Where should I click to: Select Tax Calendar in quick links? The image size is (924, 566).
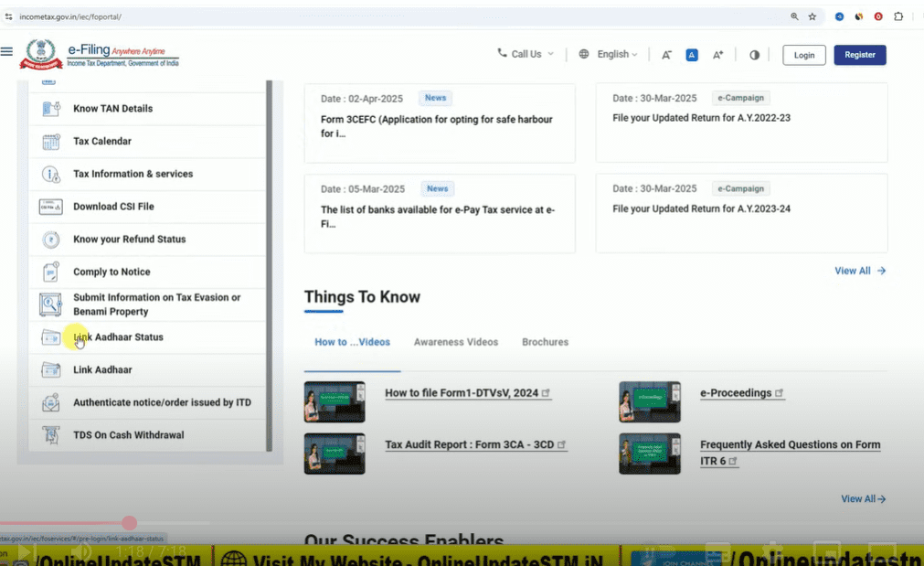click(147, 142)
